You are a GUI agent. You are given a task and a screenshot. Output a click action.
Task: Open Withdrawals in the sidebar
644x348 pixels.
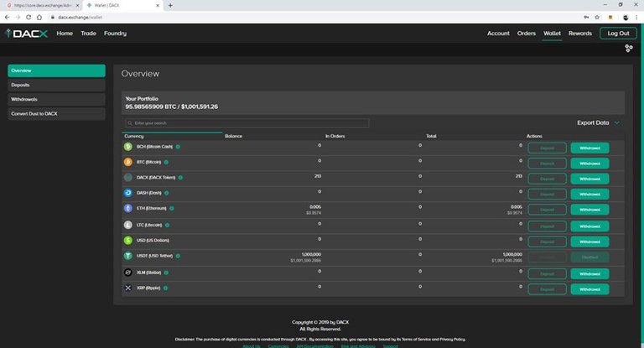pos(56,100)
